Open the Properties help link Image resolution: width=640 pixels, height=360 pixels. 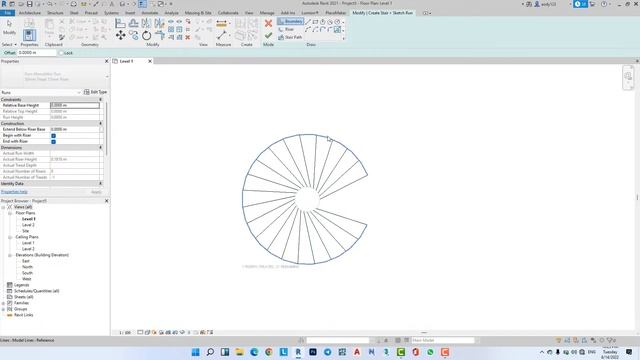pyautogui.click(x=14, y=192)
